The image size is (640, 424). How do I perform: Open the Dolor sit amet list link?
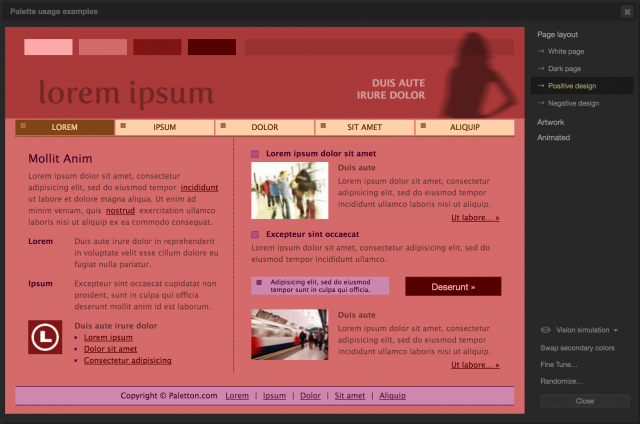click(111, 349)
